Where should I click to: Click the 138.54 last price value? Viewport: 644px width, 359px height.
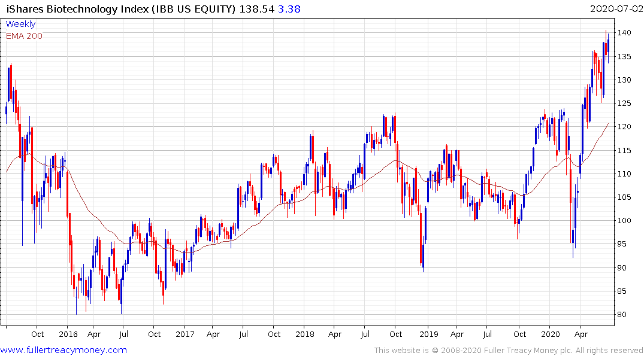(x=256, y=9)
